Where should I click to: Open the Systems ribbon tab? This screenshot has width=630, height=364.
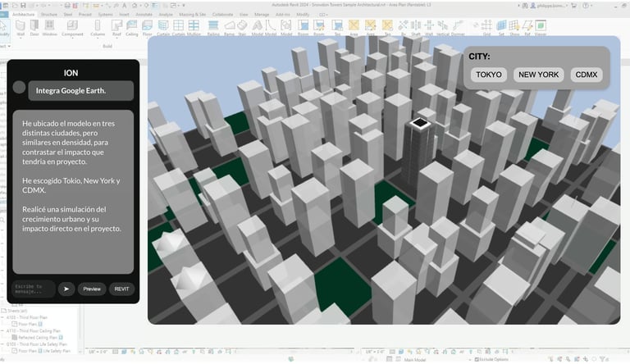[105, 15]
